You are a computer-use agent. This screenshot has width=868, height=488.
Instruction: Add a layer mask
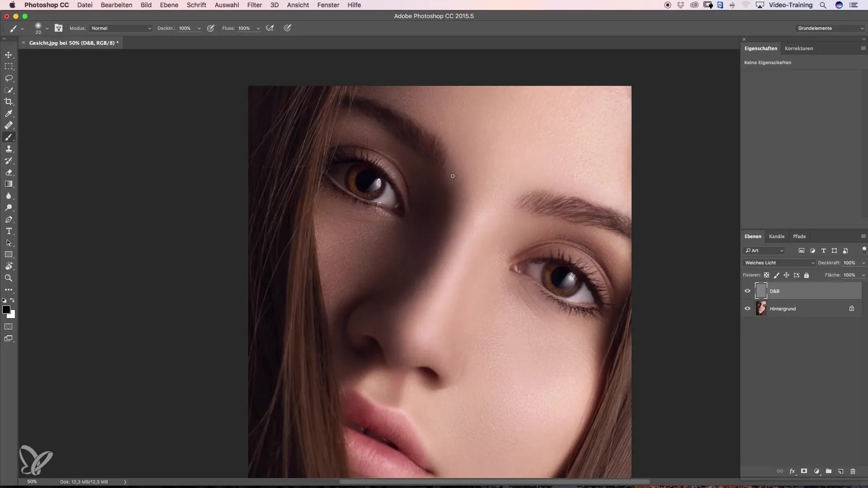(x=804, y=471)
